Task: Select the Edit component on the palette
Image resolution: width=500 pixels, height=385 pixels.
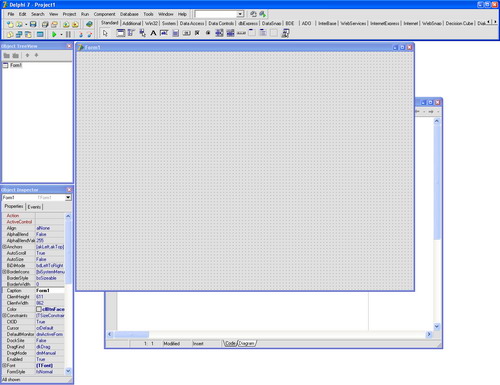Action: point(164,33)
